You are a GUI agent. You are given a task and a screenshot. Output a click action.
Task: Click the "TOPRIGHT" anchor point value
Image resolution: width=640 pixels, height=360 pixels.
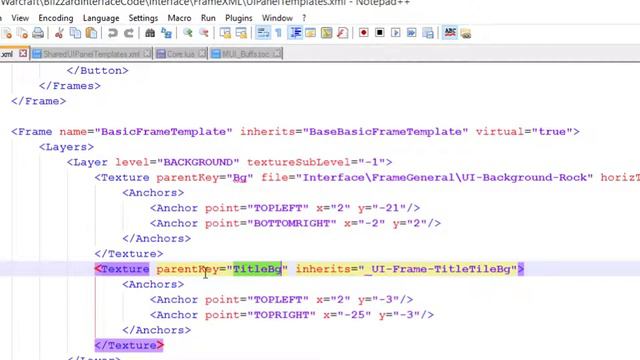(281, 315)
